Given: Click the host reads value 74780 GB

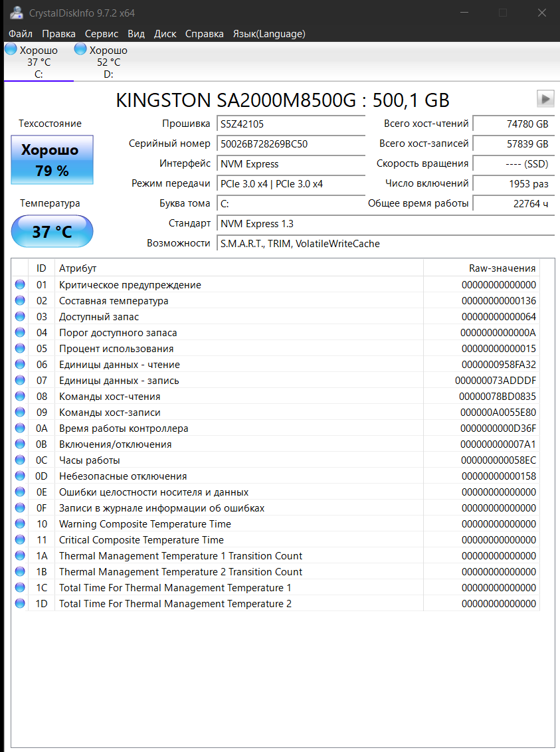Looking at the screenshot, I should tap(513, 124).
